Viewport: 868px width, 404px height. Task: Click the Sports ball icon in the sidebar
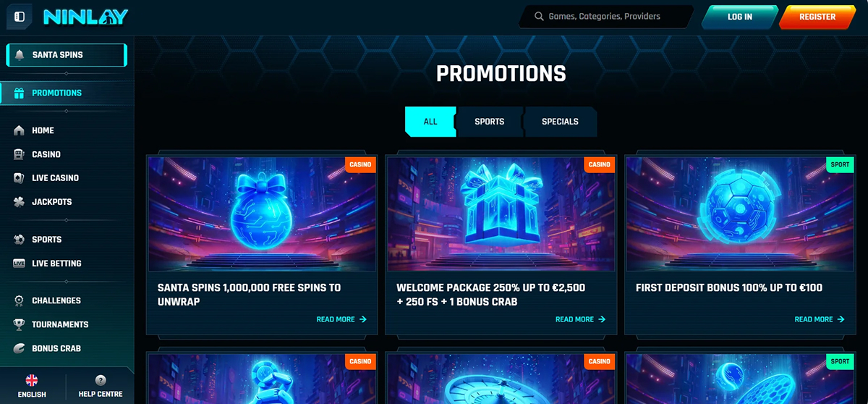click(19, 240)
